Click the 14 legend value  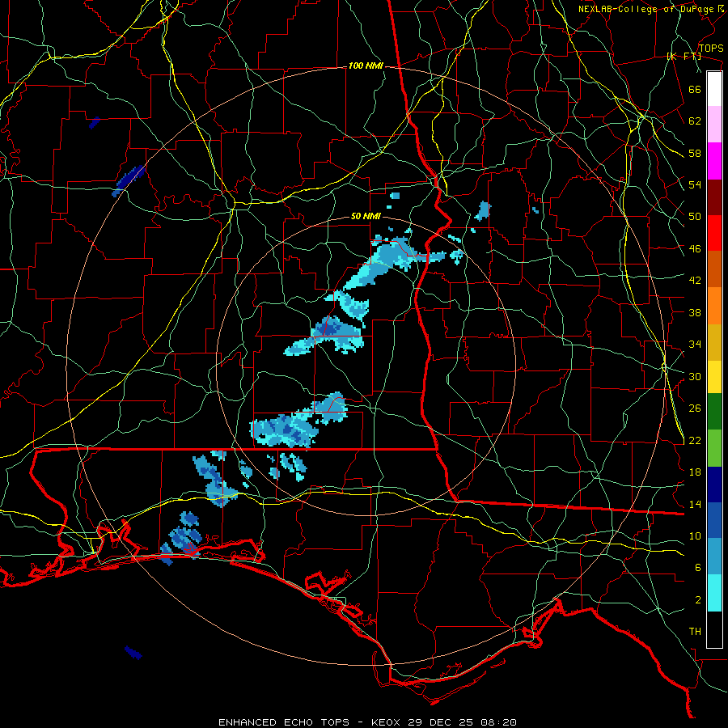point(695,504)
